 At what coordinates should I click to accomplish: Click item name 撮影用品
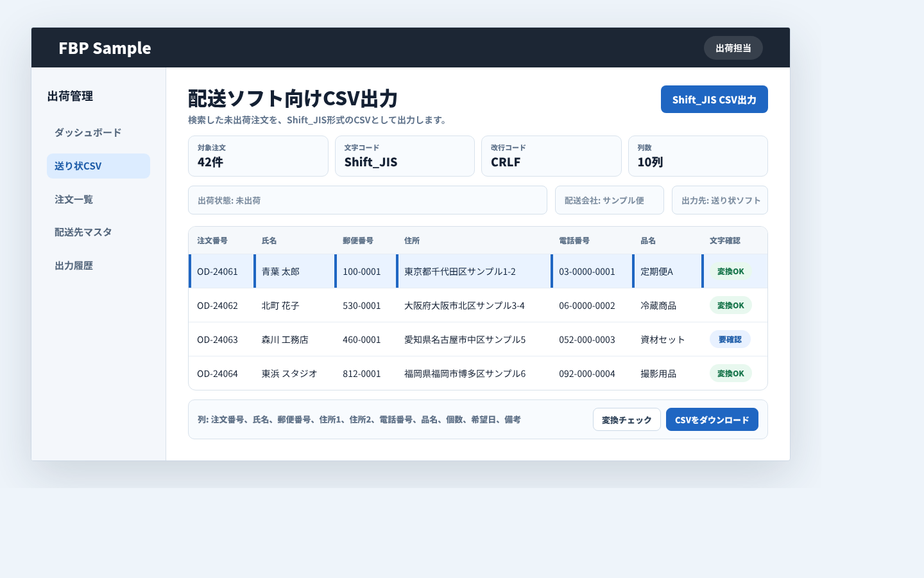[658, 374]
